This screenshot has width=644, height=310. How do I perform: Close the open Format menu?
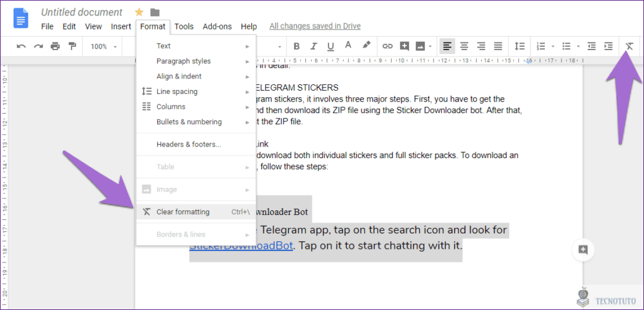[x=153, y=26]
